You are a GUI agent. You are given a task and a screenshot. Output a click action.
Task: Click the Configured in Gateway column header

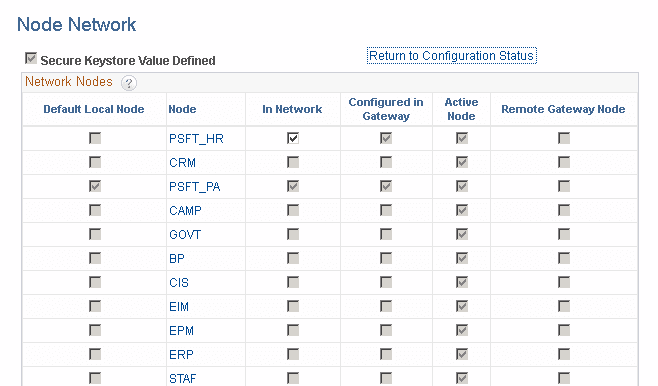point(386,109)
